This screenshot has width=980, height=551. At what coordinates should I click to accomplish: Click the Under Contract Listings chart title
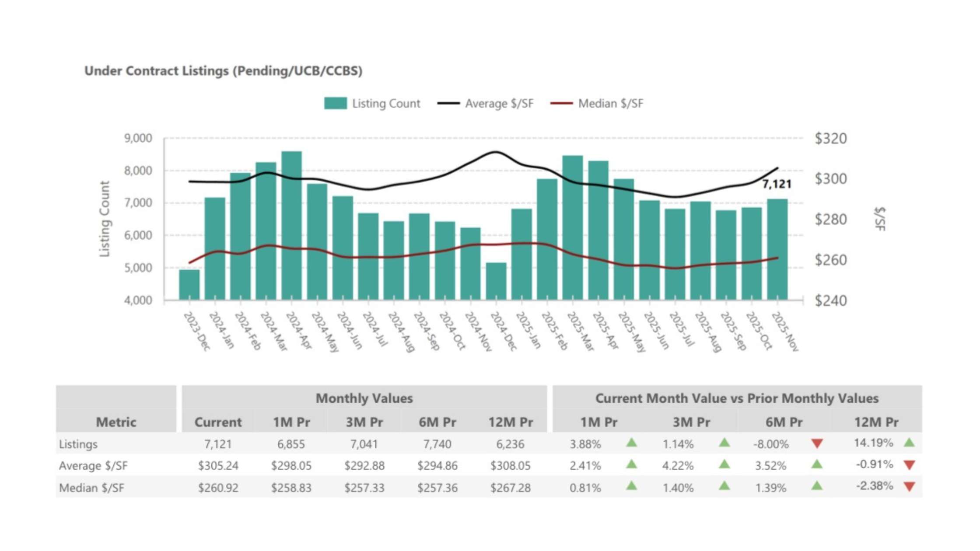223,71
